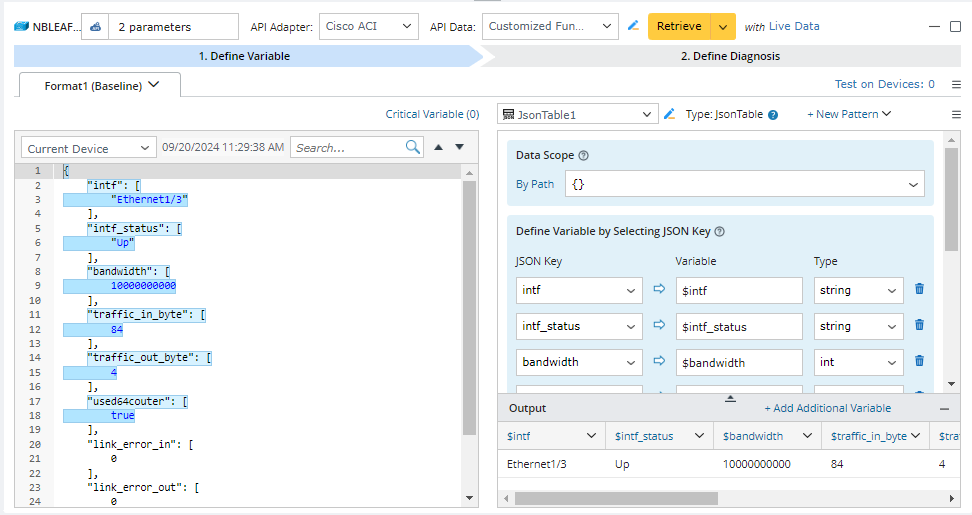Click the $intf variable name field
972x515 pixels.
(738, 290)
